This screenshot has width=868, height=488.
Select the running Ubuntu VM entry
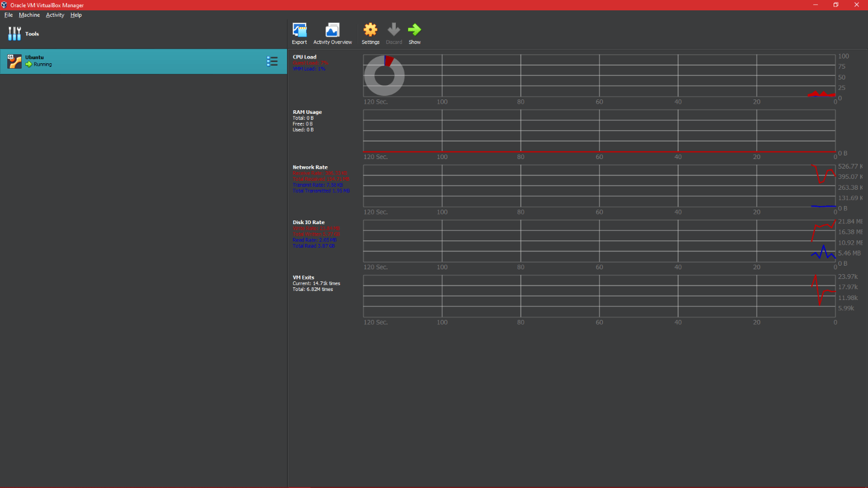(x=121, y=61)
